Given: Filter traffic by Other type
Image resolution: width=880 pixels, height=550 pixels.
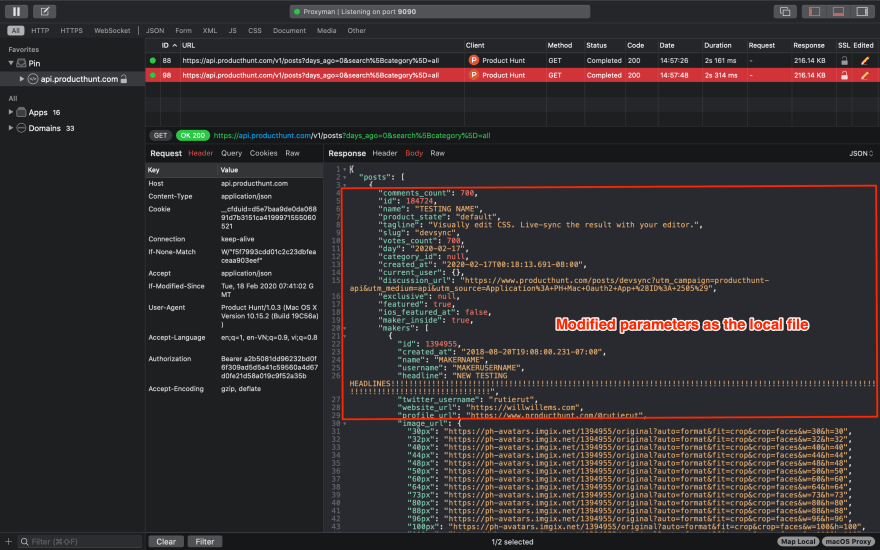Looking at the screenshot, I should click(x=356, y=30).
